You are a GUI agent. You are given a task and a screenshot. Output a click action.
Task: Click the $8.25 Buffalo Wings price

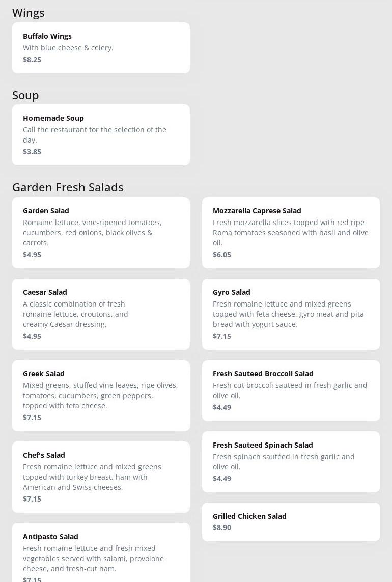tap(32, 60)
